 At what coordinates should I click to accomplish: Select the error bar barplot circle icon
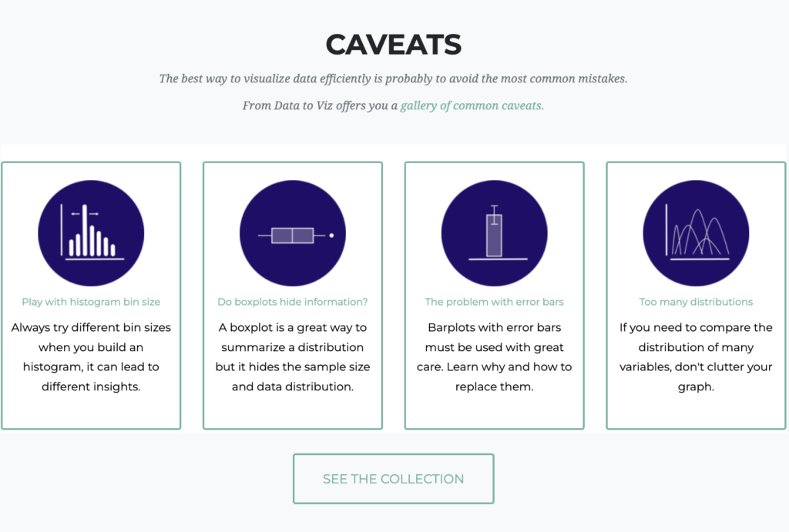click(x=495, y=233)
